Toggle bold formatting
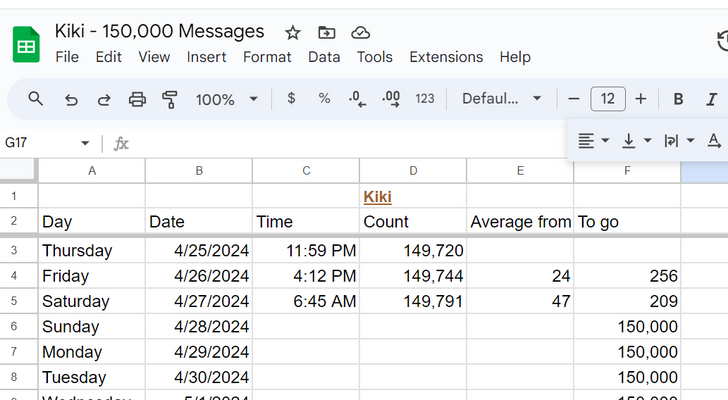Image resolution: width=728 pixels, height=400 pixels. 678,99
